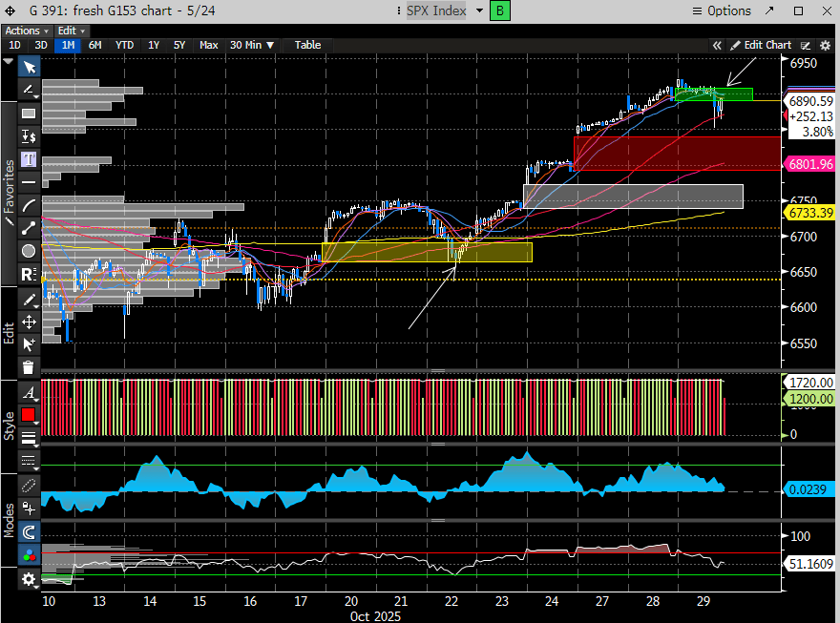Screen dimensions: 840x623
Task: Click the move handle icon beside window title
Action: [10, 10]
